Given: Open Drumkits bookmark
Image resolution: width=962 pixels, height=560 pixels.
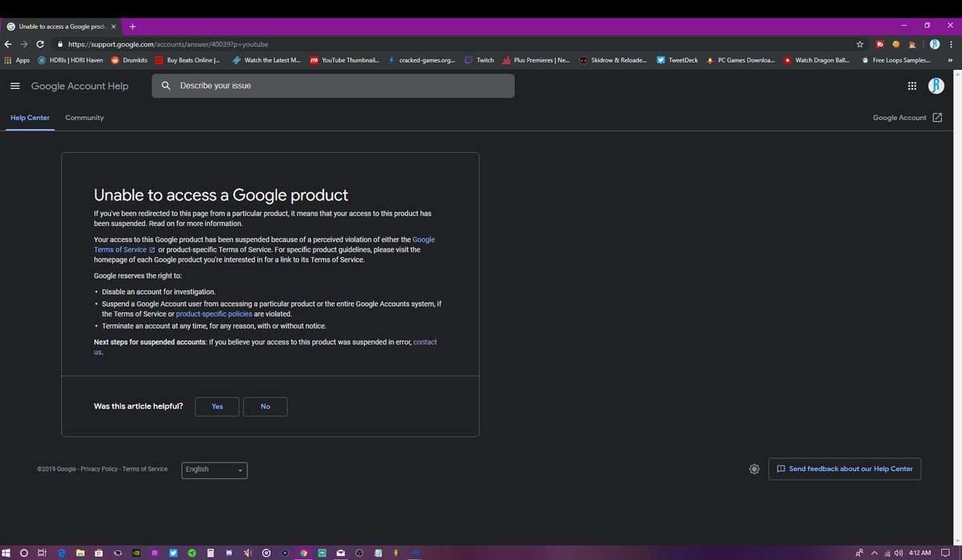Looking at the screenshot, I should pos(129,60).
